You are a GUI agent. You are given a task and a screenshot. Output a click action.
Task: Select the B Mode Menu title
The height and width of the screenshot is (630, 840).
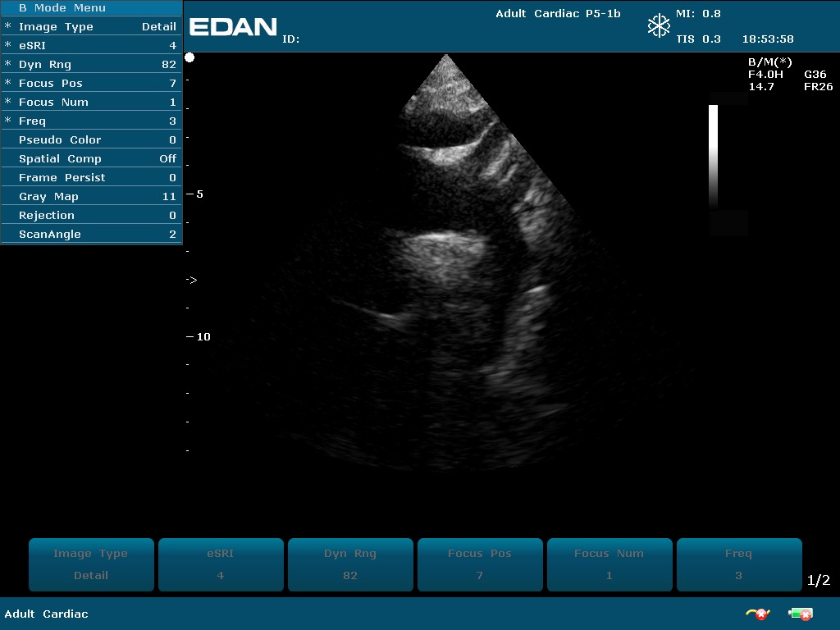[62, 8]
